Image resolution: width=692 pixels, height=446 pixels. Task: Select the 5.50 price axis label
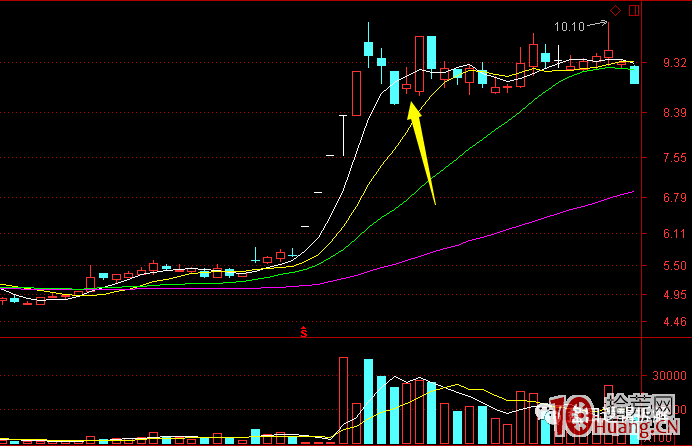click(x=675, y=266)
